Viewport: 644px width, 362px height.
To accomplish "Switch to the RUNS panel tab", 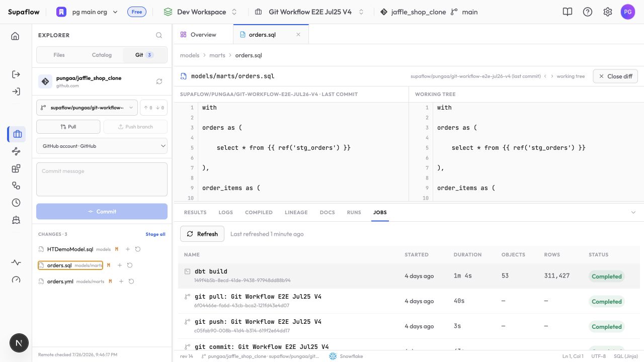I will pos(354,213).
